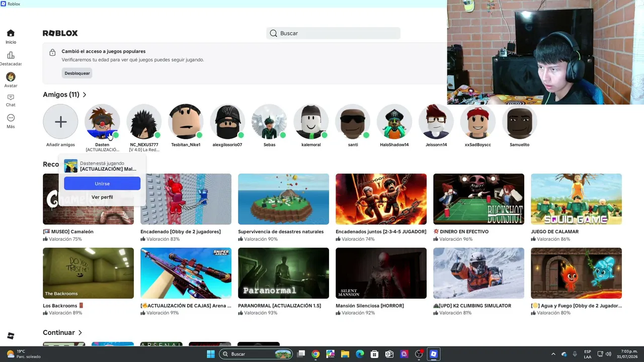Open the Camaleón game thumbnail

coord(88,199)
